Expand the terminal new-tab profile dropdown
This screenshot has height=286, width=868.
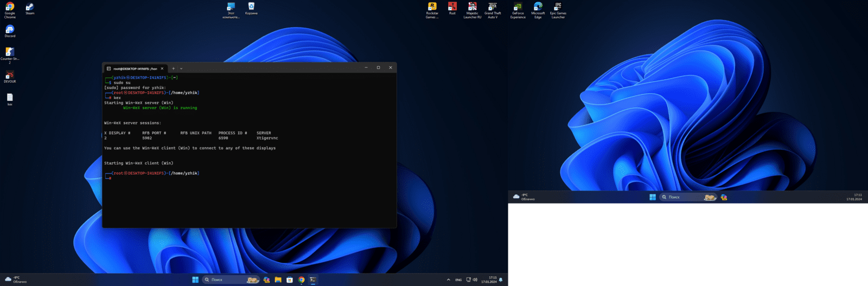pyautogui.click(x=181, y=68)
